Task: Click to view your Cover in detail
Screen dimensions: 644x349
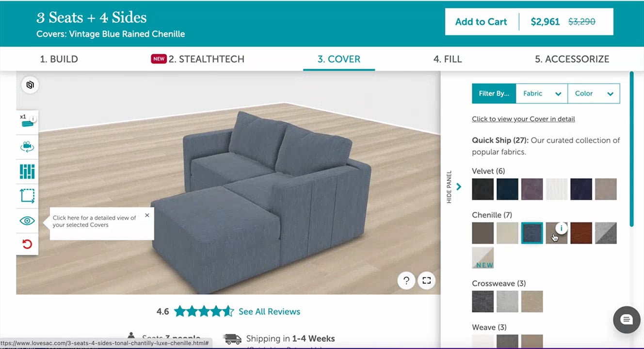Action: 523,119
